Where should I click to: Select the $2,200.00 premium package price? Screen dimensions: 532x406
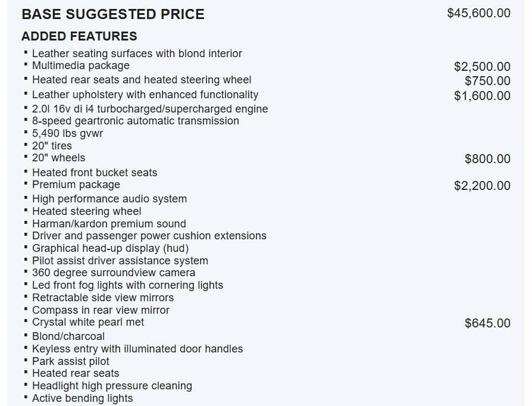(x=482, y=186)
